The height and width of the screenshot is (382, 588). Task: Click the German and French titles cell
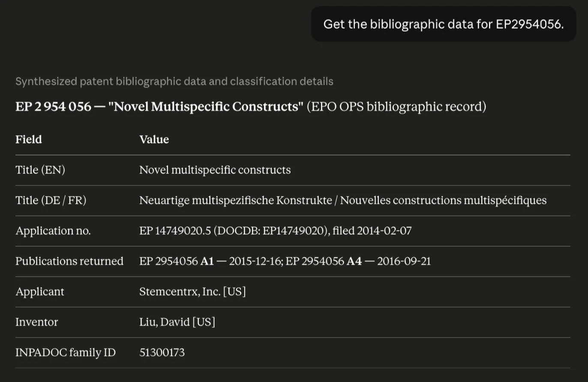pyautogui.click(x=343, y=200)
